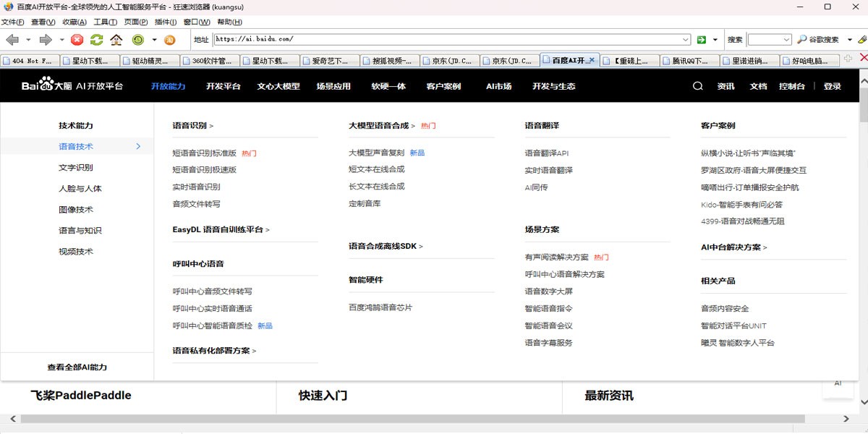Image resolution: width=868 pixels, height=434 pixels.
Task: Expand the 语音技术 sidebar submenu chevron
Action: coord(137,146)
